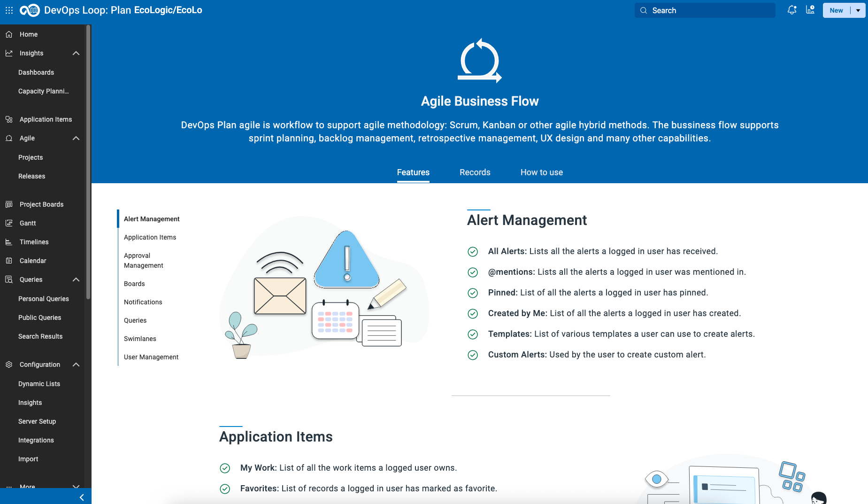
Task: Switch to the Records tab
Action: [475, 172]
